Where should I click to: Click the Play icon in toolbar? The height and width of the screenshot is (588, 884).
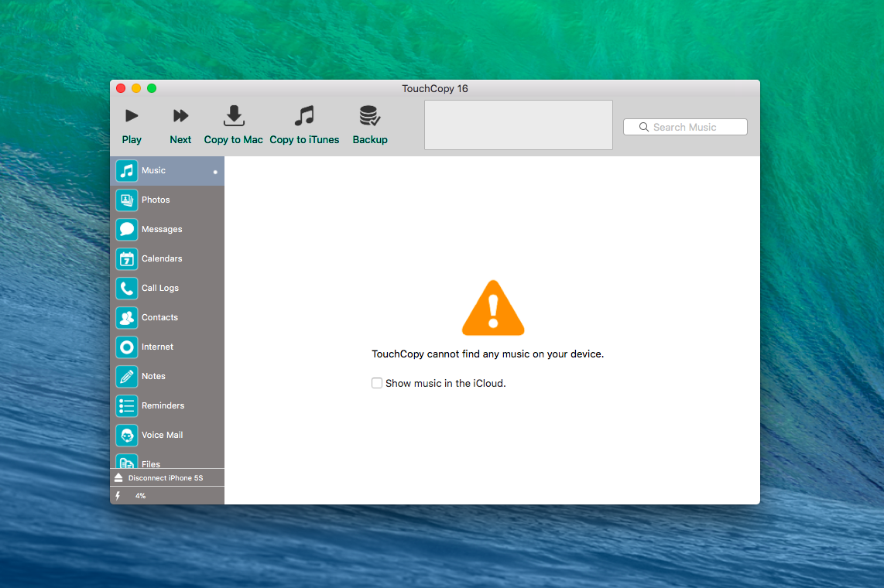pos(132,116)
